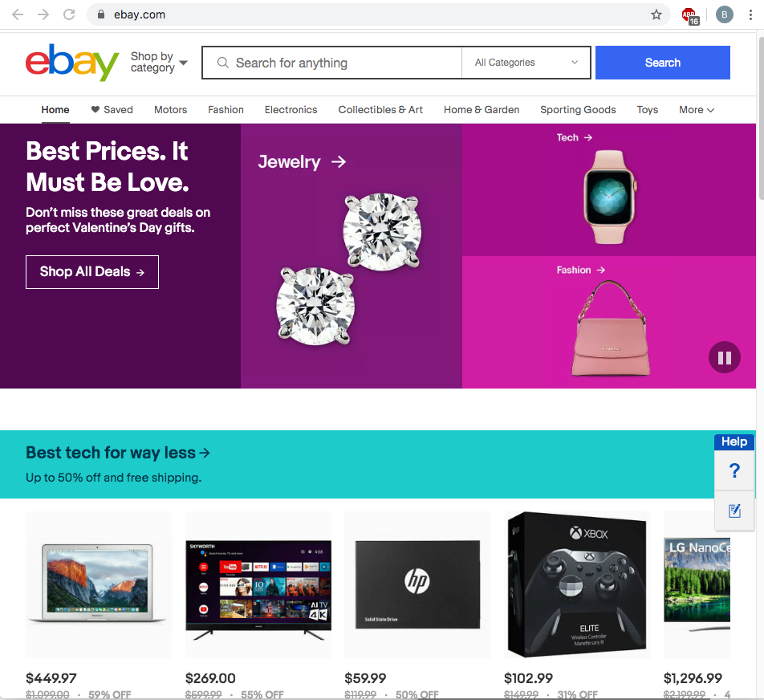
Task: Open the feedback note icon under Help
Action: tap(734, 511)
